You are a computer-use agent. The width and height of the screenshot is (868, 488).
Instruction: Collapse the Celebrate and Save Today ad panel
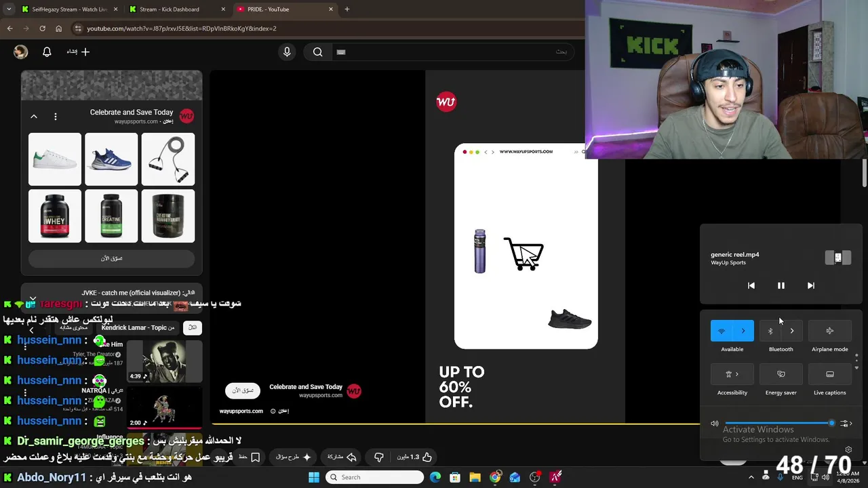[x=33, y=117]
